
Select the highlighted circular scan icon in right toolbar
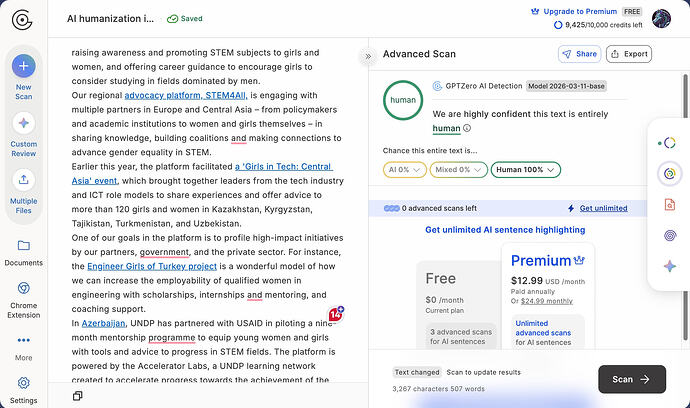coord(669,173)
